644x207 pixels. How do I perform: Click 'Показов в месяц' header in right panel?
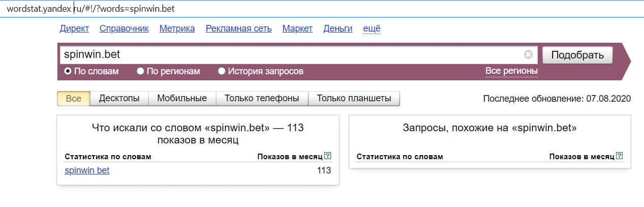pyautogui.click(x=582, y=156)
